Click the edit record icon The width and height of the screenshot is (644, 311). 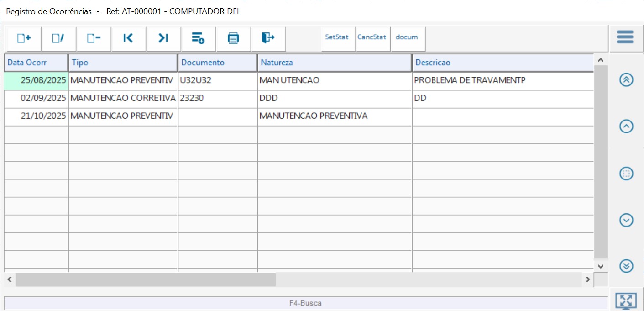[58, 38]
